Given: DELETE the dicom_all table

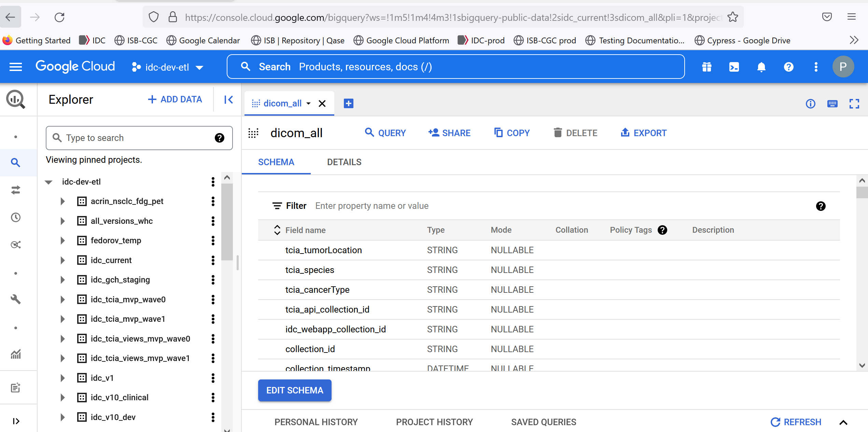Looking at the screenshot, I should coord(575,133).
